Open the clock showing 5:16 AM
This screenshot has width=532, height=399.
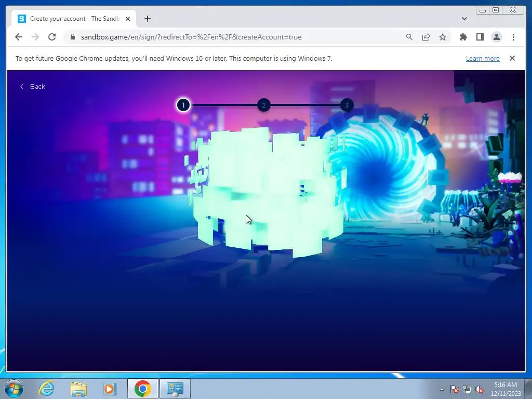506,389
